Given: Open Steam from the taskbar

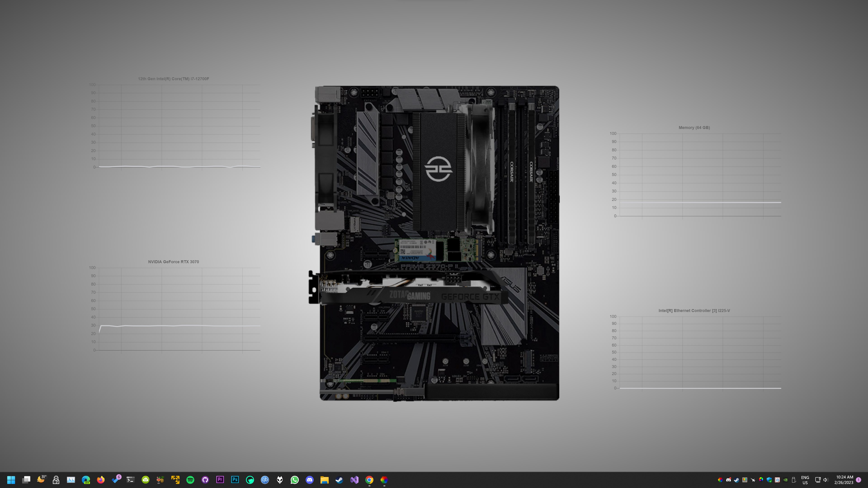Looking at the screenshot, I should 340,480.
